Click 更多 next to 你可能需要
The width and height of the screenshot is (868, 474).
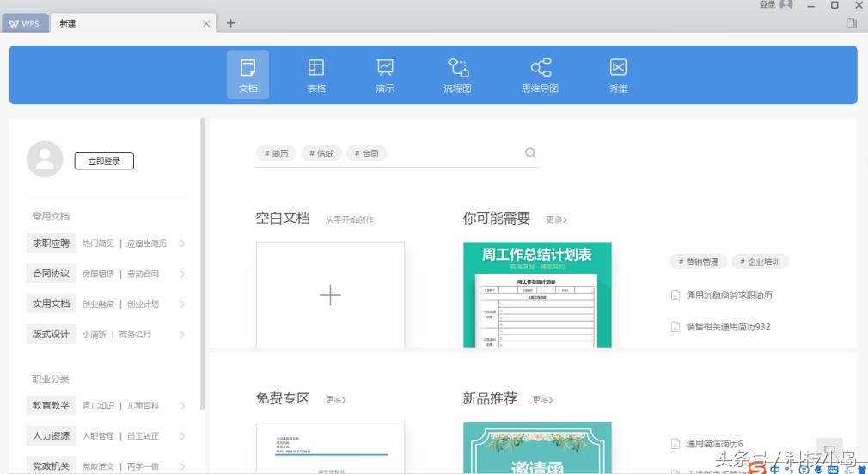pyautogui.click(x=556, y=219)
